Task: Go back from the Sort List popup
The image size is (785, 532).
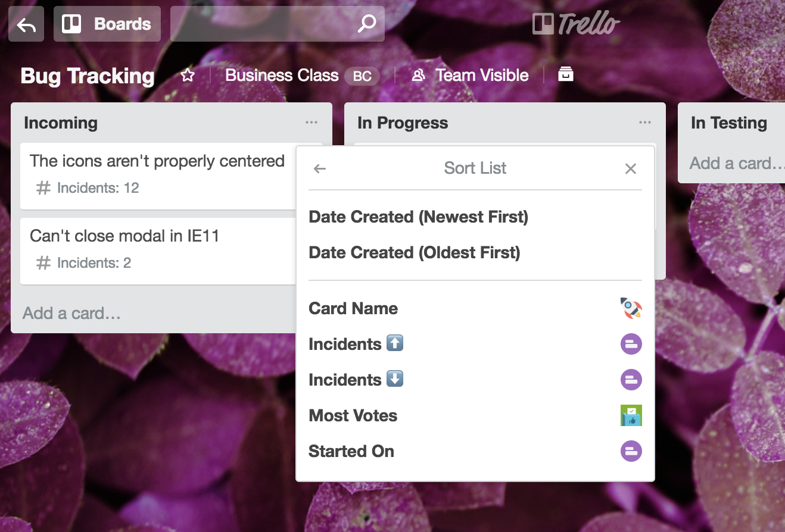Action: [320, 168]
